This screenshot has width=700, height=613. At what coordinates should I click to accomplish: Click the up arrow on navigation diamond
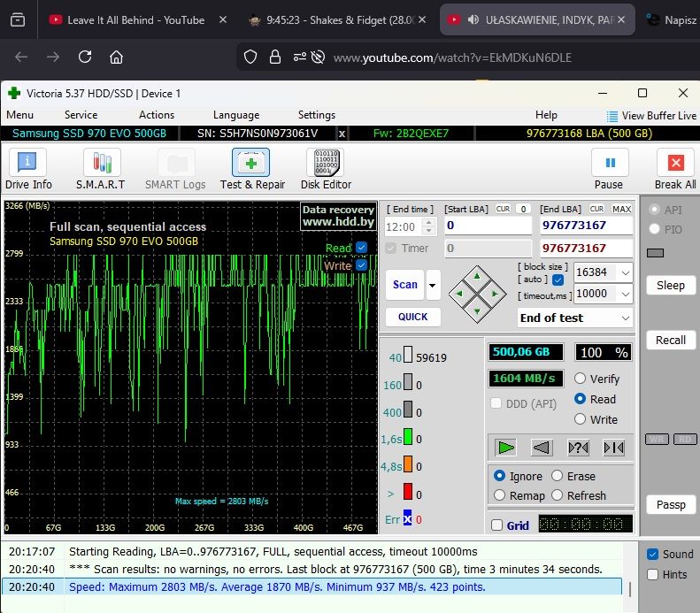(477, 277)
